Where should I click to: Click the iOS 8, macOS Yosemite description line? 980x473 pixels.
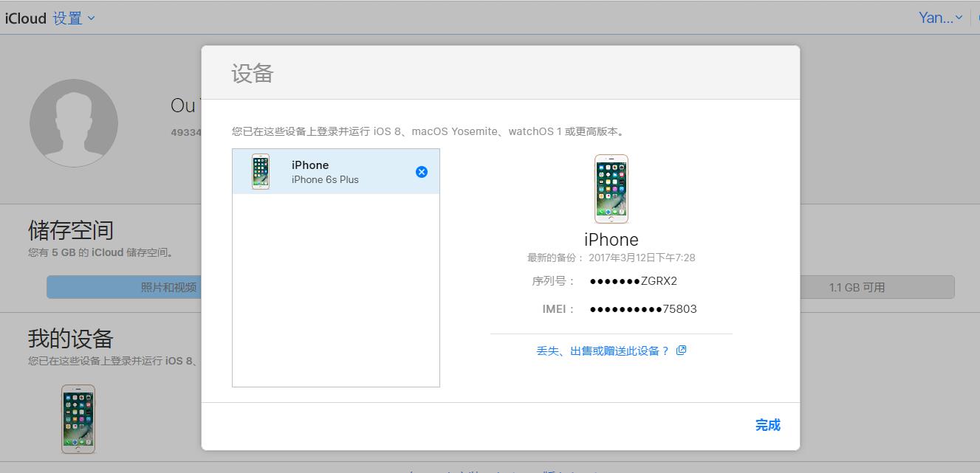[429, 132]
